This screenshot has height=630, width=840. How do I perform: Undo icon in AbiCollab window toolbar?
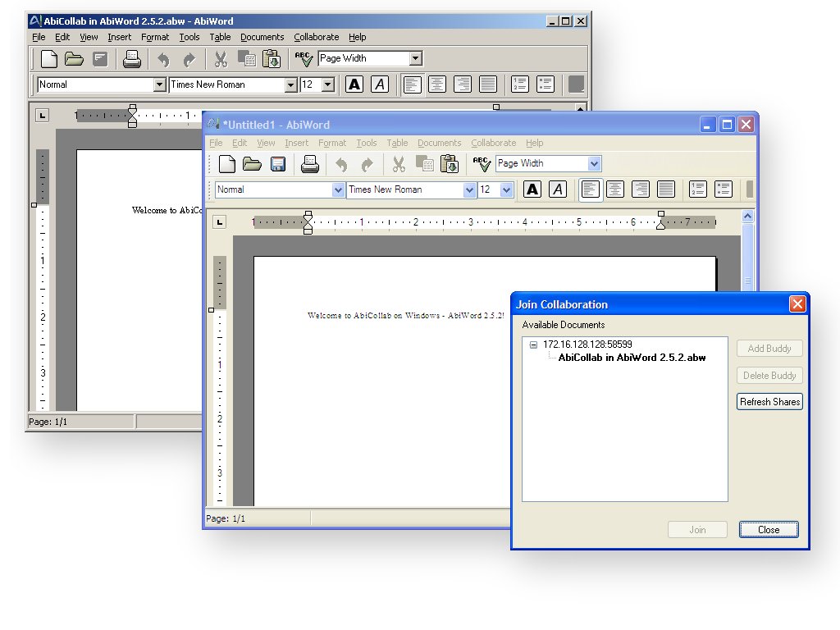(163, 59)
